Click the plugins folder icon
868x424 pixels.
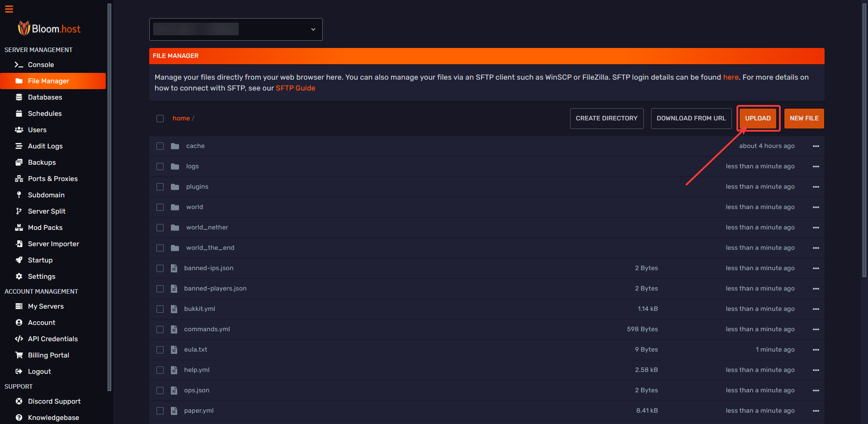click(x=175, y=187)
